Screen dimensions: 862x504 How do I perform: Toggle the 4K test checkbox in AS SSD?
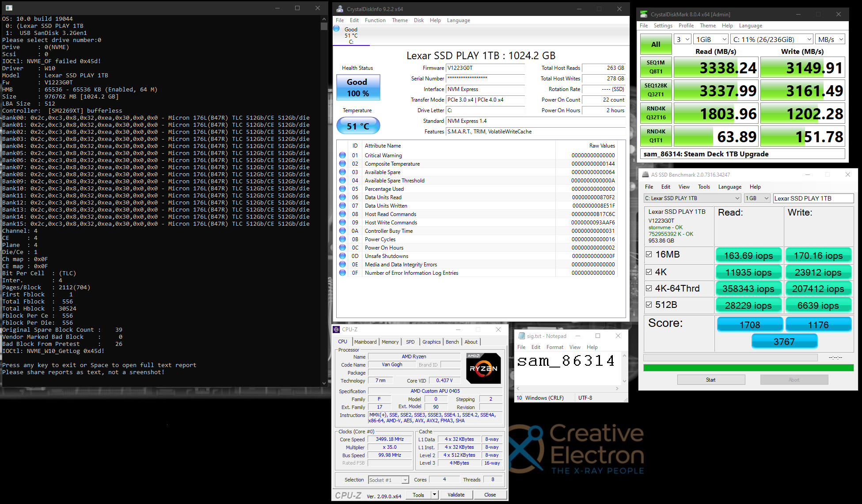(x=649, y=272)
